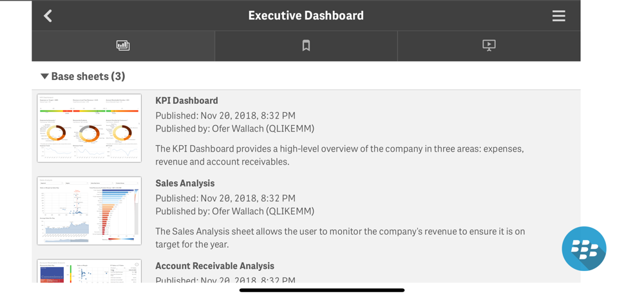
Task: Click KPI Dashboard published-by Ofer Wallach line
Action: (x=234, y=129)
